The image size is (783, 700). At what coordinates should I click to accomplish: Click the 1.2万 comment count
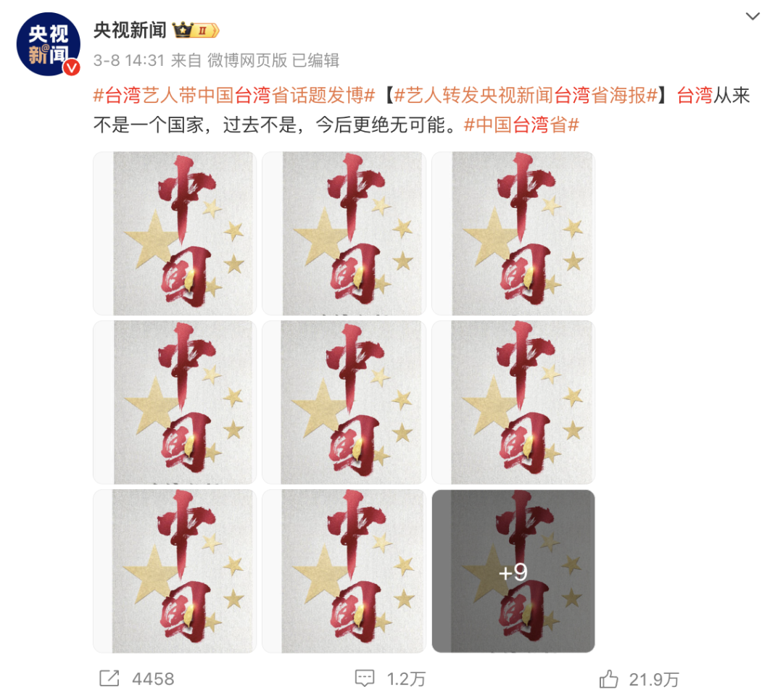click(406, 679)
